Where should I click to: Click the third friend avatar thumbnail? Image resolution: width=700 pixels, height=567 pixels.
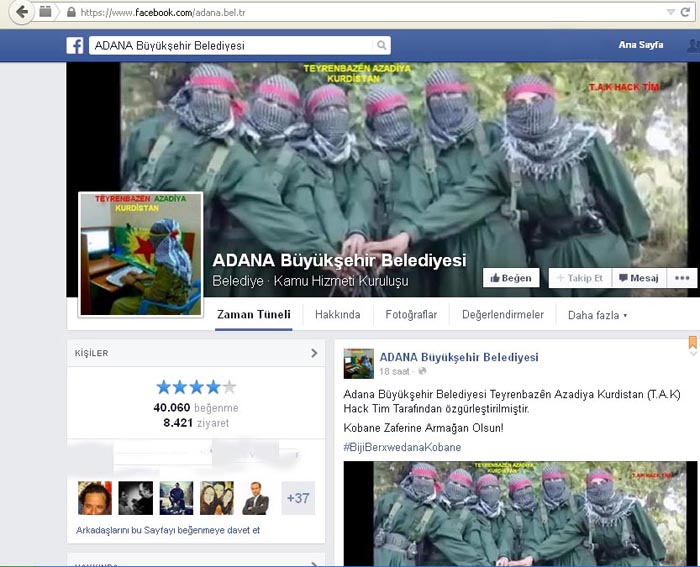click(x=176, y=498)
